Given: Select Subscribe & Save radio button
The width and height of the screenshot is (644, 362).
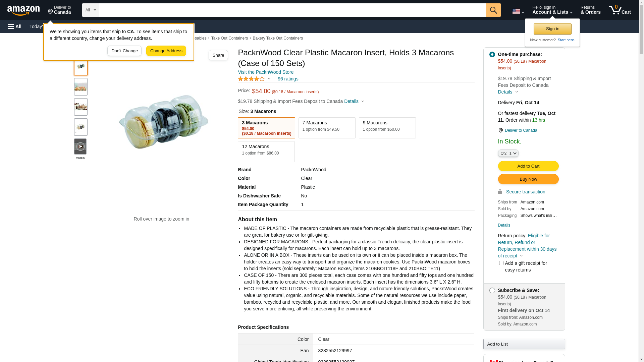Looking at the screenshot, I should 492,290.
